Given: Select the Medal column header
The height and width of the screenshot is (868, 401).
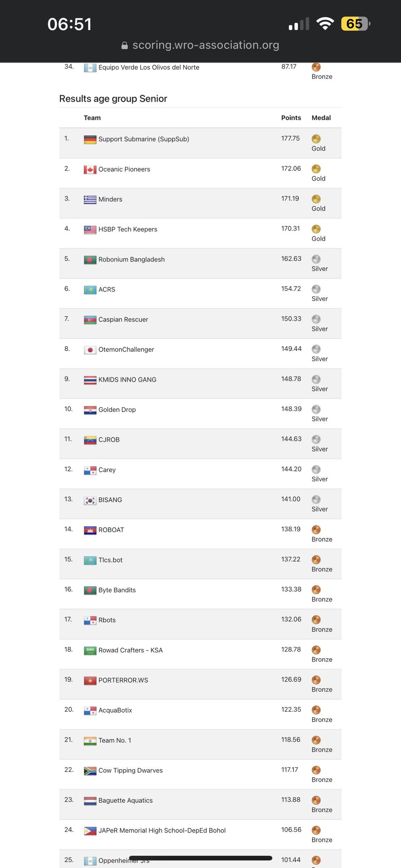Looking at the screenshot, I should point(321,118).
